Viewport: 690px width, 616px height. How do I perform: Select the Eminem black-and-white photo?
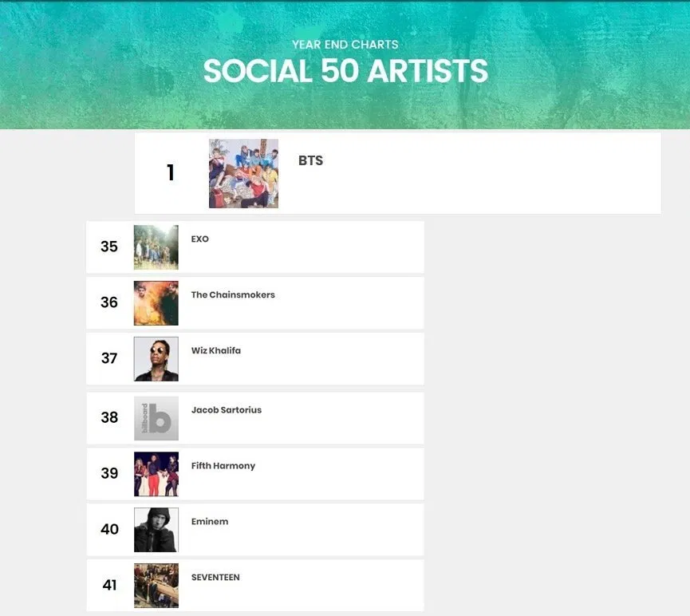click(156, 529)
